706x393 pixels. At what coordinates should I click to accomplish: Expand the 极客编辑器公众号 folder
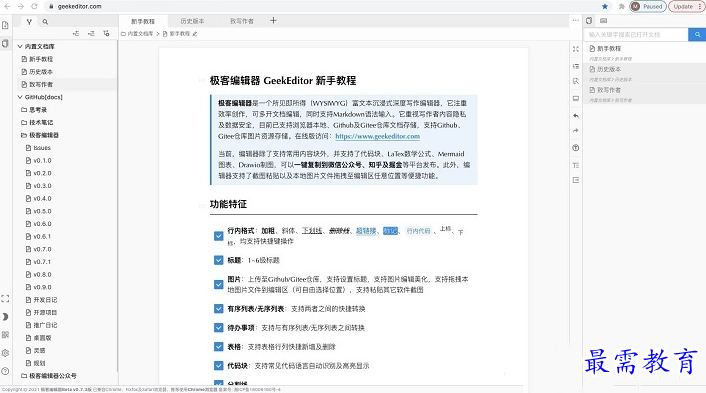pyautogui.click(x=49, y=375)
